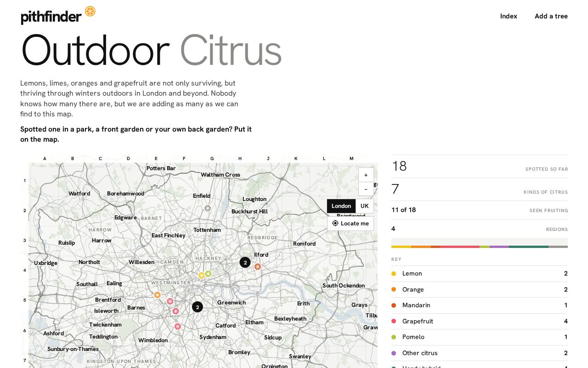This screenshot has height=368, width=588.
Task: Open the cluster of 2 near Greenwich
Action: pos(198,307)
